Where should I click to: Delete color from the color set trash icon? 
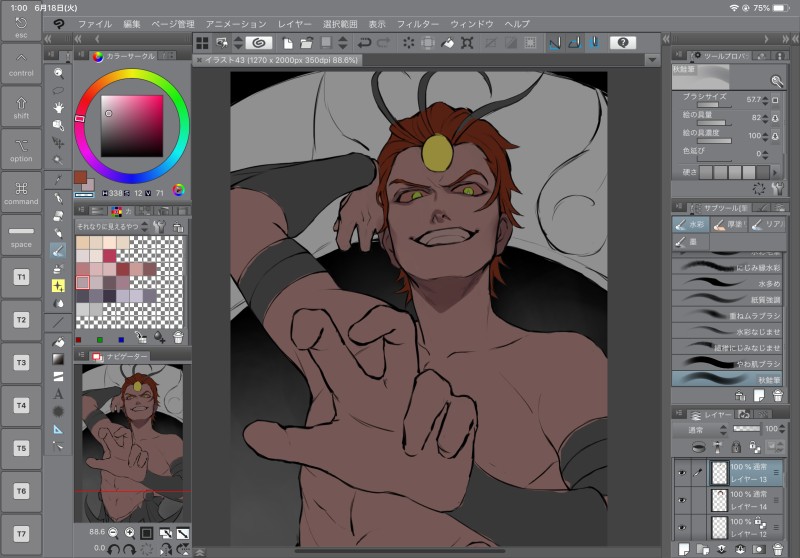click(178, 337)
